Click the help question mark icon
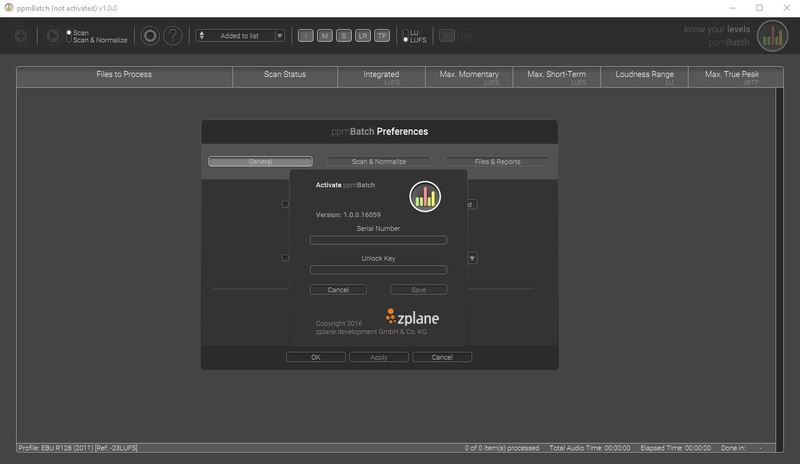 173,36
